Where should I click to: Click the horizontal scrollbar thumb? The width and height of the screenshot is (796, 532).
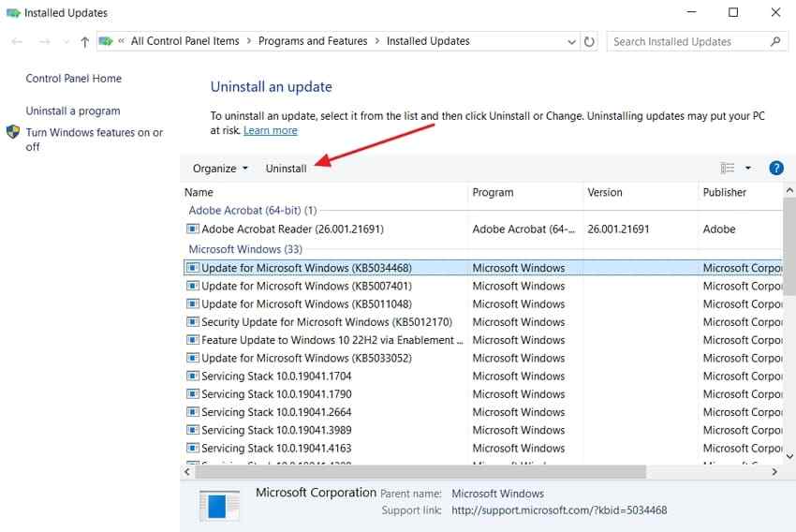tap(420, 472)
